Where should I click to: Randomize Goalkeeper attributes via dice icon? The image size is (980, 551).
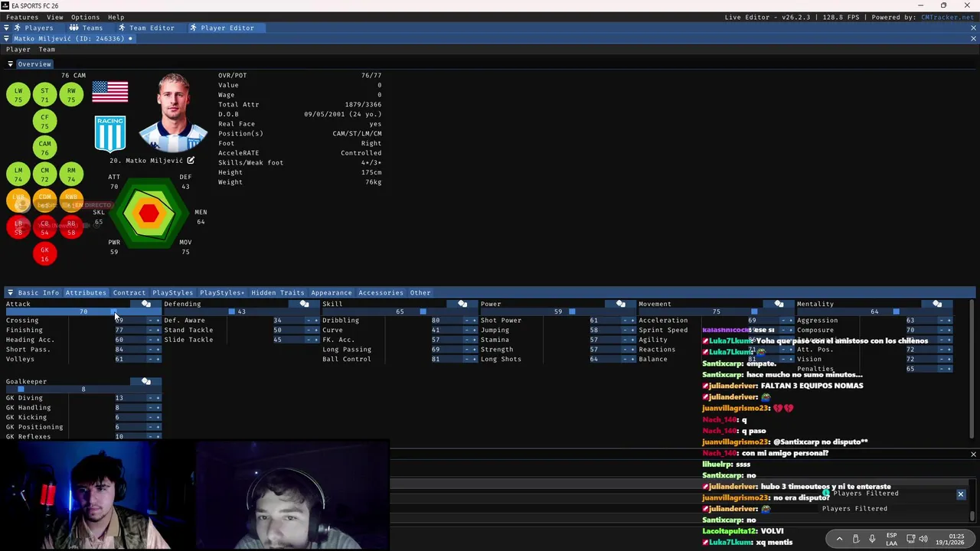pyautogui.click(x=146, y=381)
